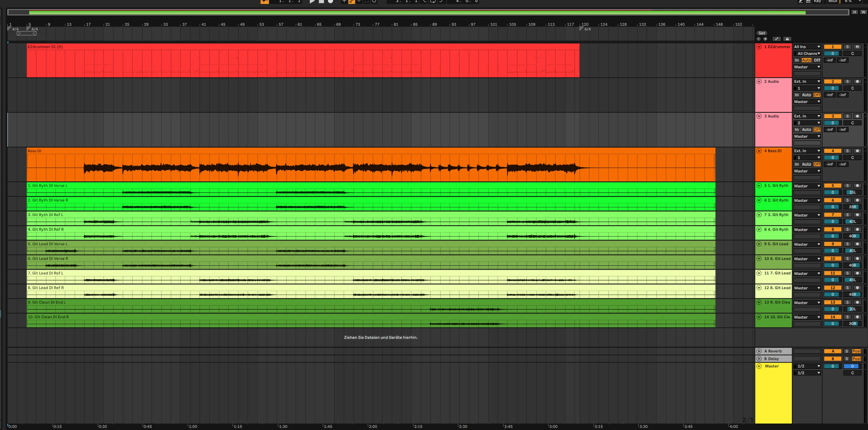The height and width of the screenshot is (430, 868).
Task: Click the EZdrummer track arm button
Action: coord(857,47)
